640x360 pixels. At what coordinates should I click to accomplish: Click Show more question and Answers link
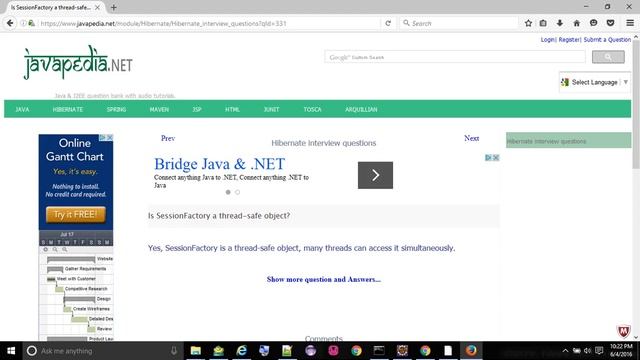[324, 280]
